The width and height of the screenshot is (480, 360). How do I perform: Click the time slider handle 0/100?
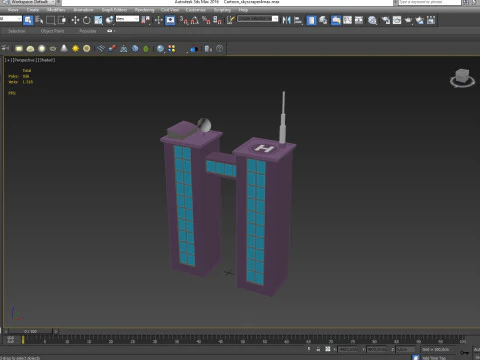(31, 331)
